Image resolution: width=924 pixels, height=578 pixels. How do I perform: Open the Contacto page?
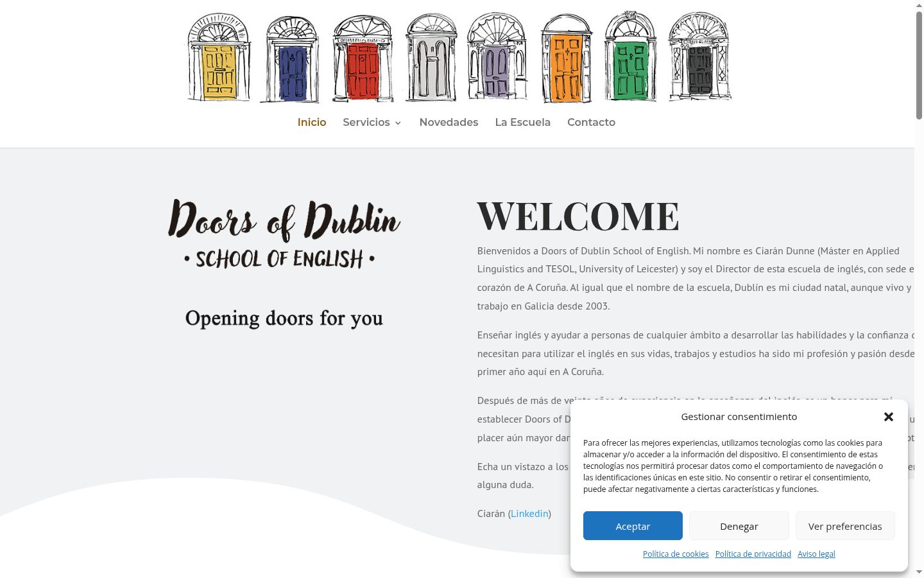point(592,122)
